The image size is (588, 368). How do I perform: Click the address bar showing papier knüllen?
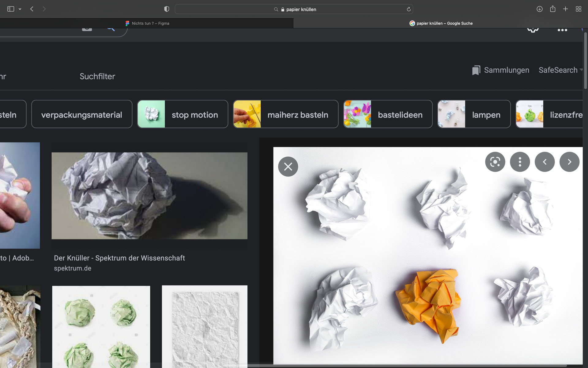(x=294, y=9)
